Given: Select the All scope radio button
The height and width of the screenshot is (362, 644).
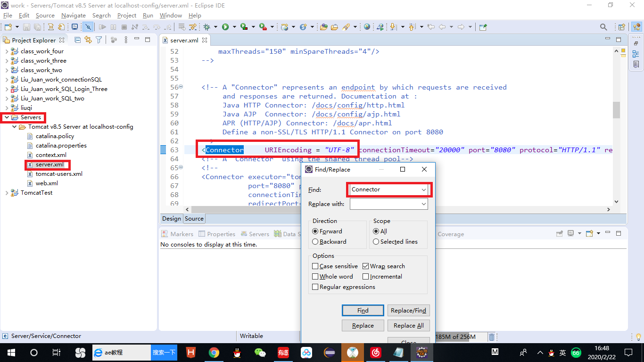Looking at the screenshot, I should click(x=376, y=231).
